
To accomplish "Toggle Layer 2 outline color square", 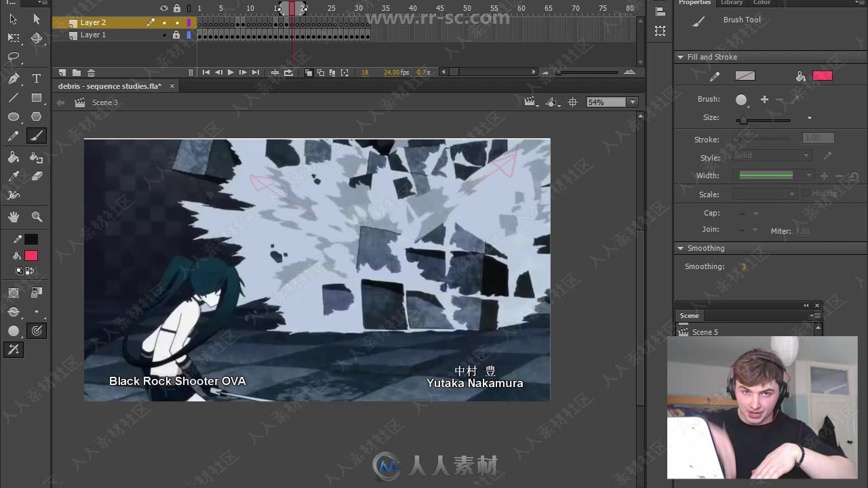I will click(x=189, y=22).
